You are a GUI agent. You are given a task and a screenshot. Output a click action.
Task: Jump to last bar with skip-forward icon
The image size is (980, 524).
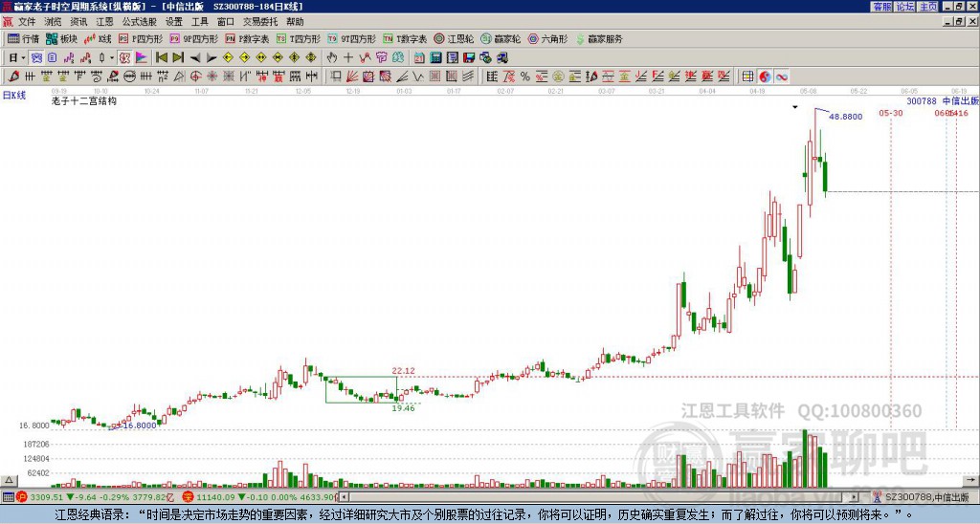[x=178, y=57]
